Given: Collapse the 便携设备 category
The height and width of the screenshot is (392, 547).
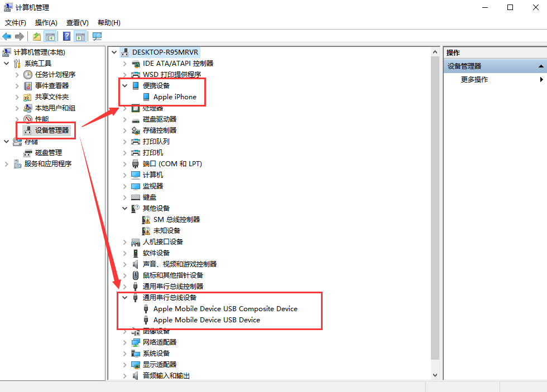Looking at the screenshot, I should pyautogui.click(x=125, y=86).
